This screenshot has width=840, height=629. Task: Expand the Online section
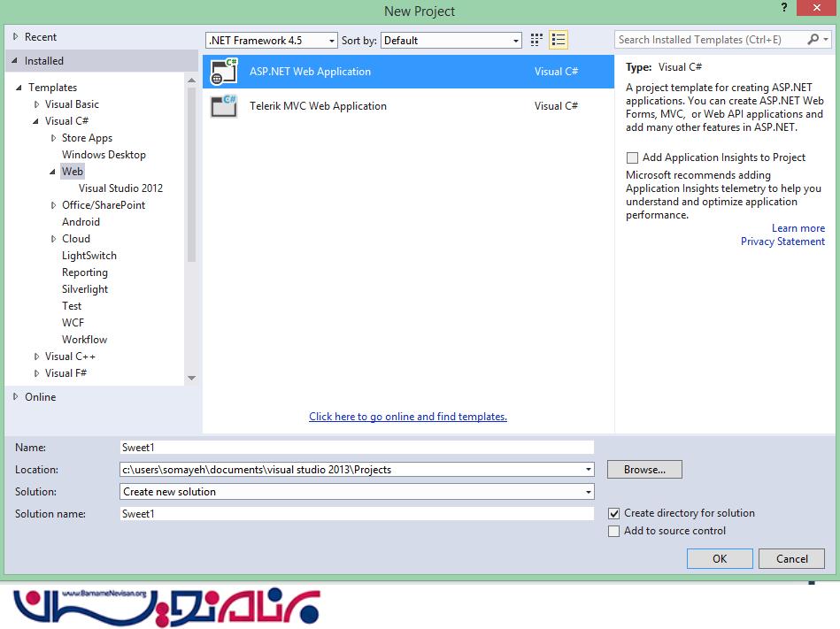(x=15, y=397)
